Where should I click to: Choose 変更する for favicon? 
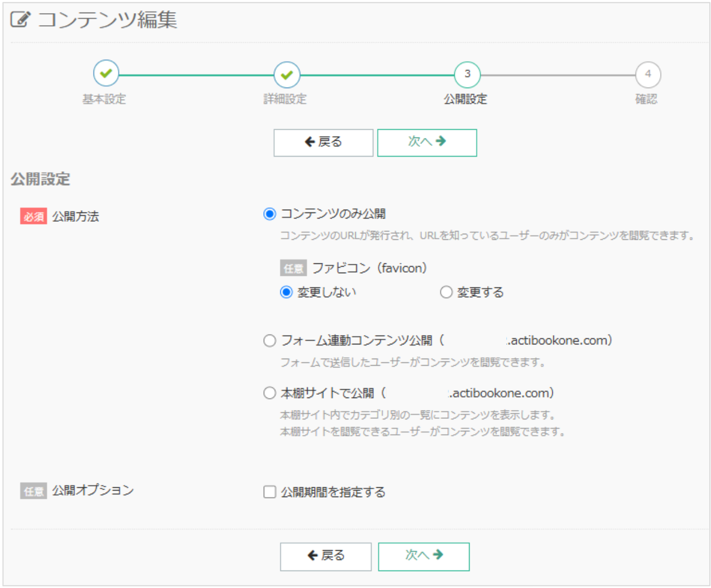coord(446,292)
